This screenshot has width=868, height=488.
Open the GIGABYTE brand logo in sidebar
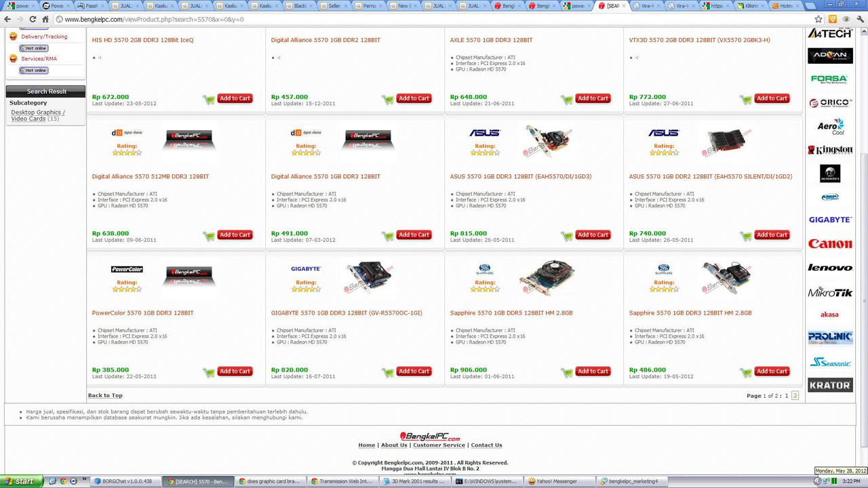(830, 220)
